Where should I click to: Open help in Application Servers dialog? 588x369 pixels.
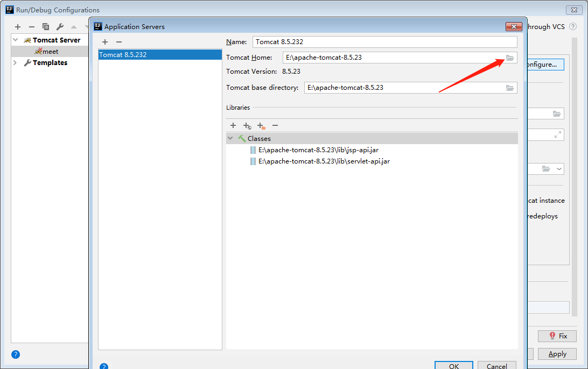pos(104,366)
